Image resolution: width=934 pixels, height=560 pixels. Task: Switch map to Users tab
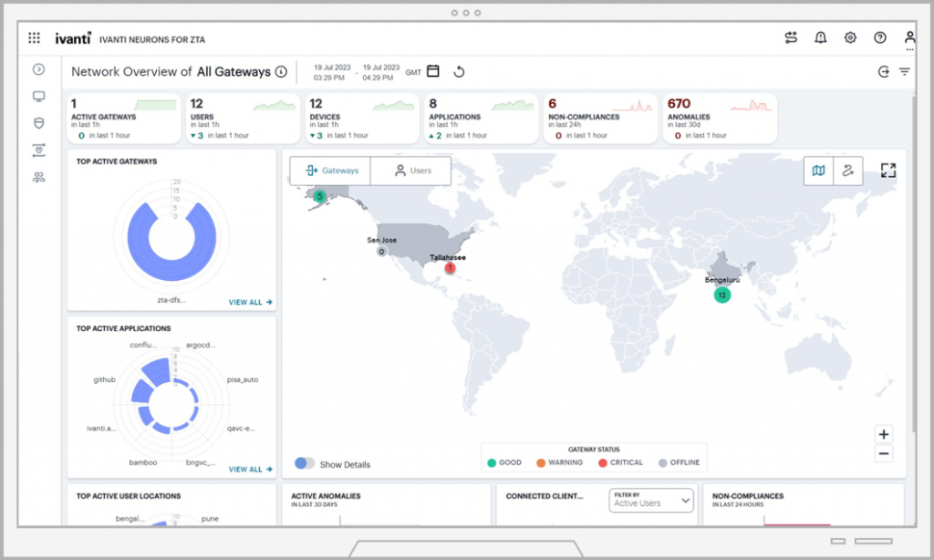[411, 171]
